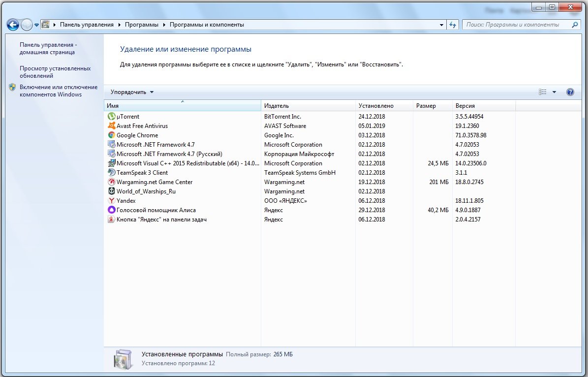Click the Visual C++ 2015 Redistributable icon
Screen dimensions: 588x377
pyautogui.click(x=111, y=163)
